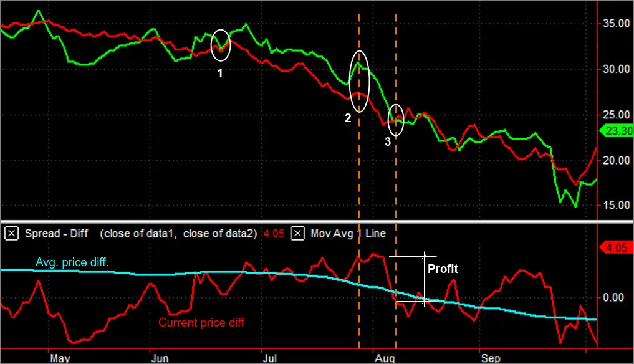Close the Spread - Diff indicator
634x364 pixels.
click(11, 233)
